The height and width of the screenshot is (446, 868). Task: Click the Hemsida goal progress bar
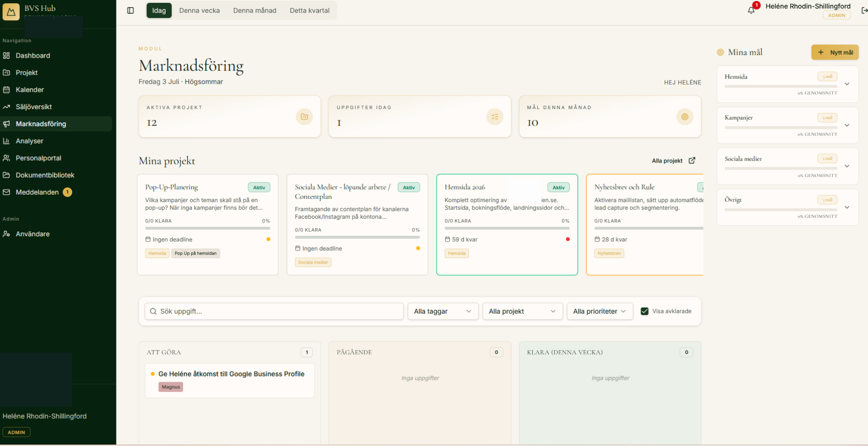(x=781, y=86)
